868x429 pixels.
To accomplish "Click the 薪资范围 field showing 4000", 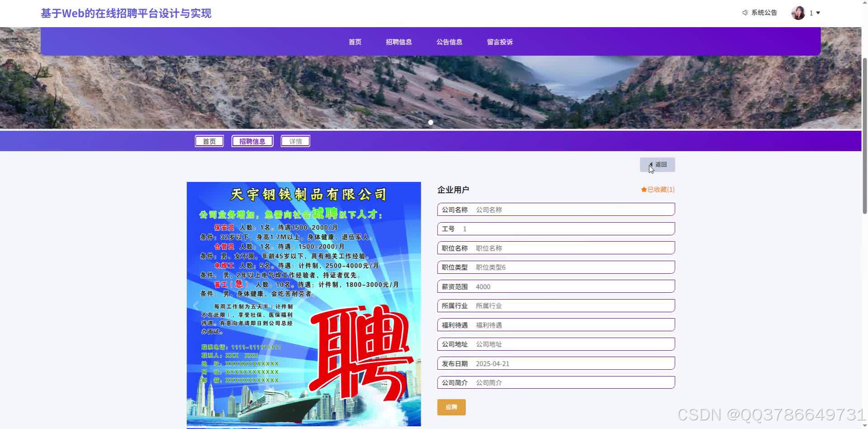I will [x=555, y=286].
